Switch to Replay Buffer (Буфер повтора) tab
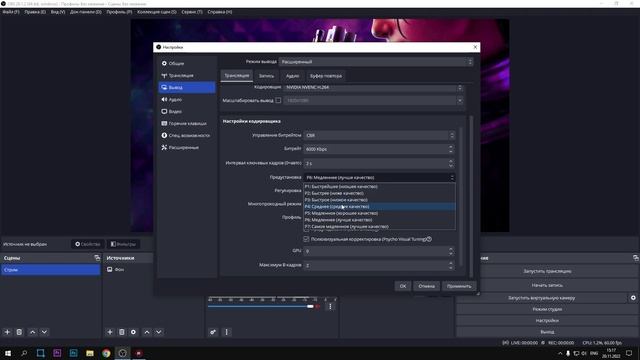Image resolution: width=640 pixels, height=360 pixels. point(326,76)
